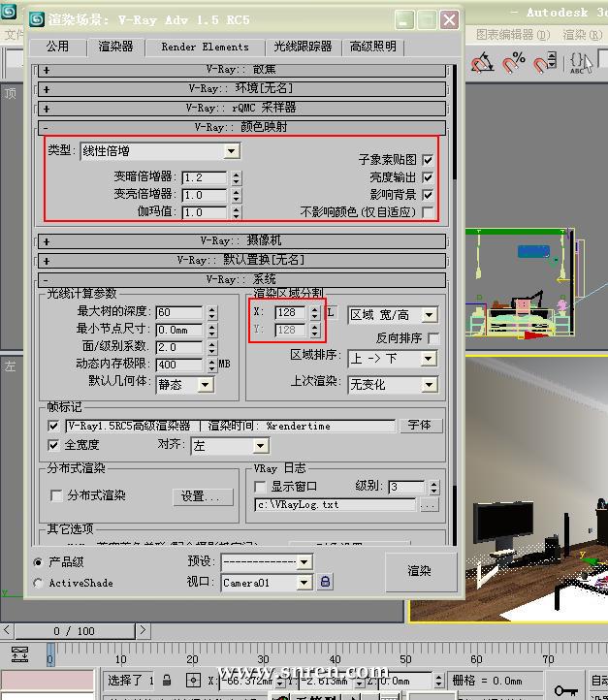Collapse the V-Ray:: 颜色映射 rollout
The image size is (608, 700).
(241, 128)
